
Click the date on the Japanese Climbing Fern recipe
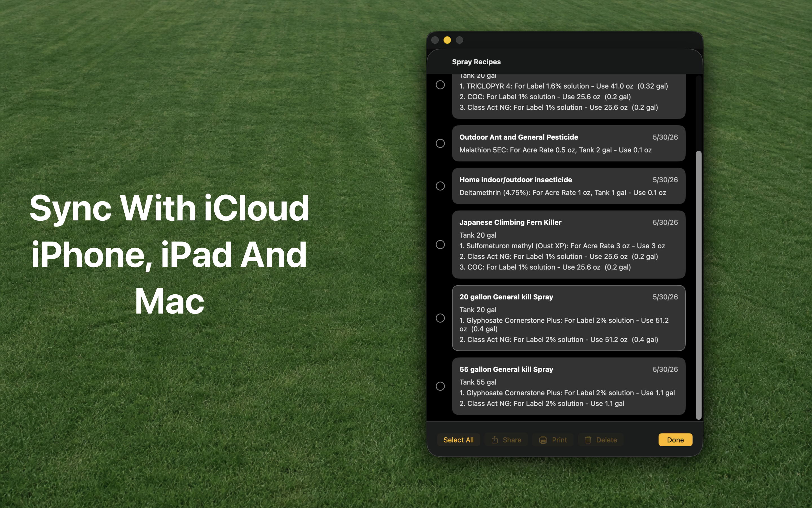point(665,222)
